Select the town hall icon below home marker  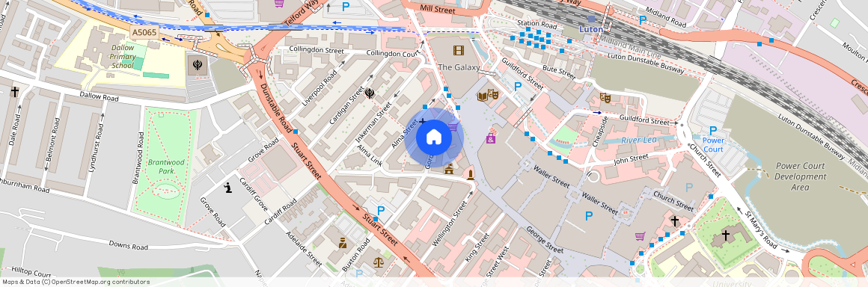point(449,169)
